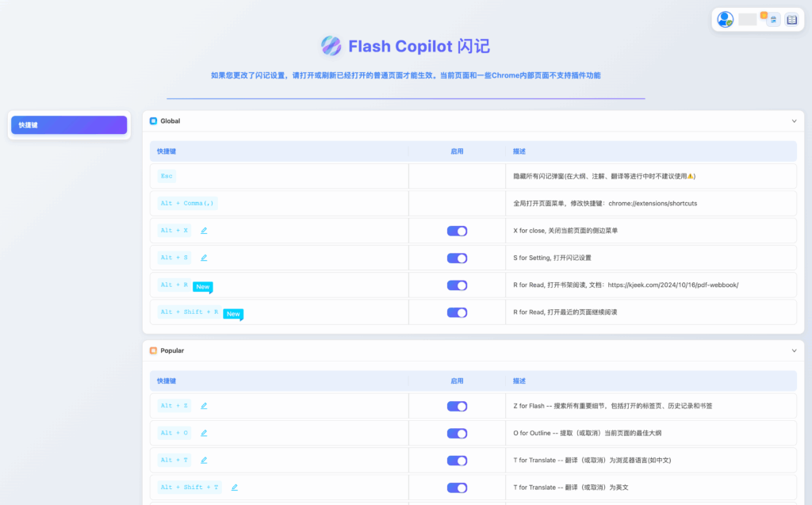Edit the Alt + X shortcut via pencil

[x=204, y=231]
